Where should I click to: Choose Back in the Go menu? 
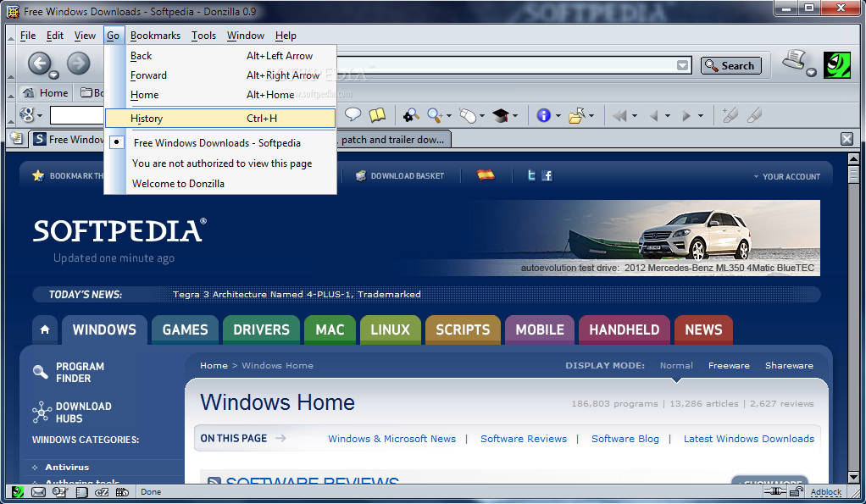coord(219,56)
